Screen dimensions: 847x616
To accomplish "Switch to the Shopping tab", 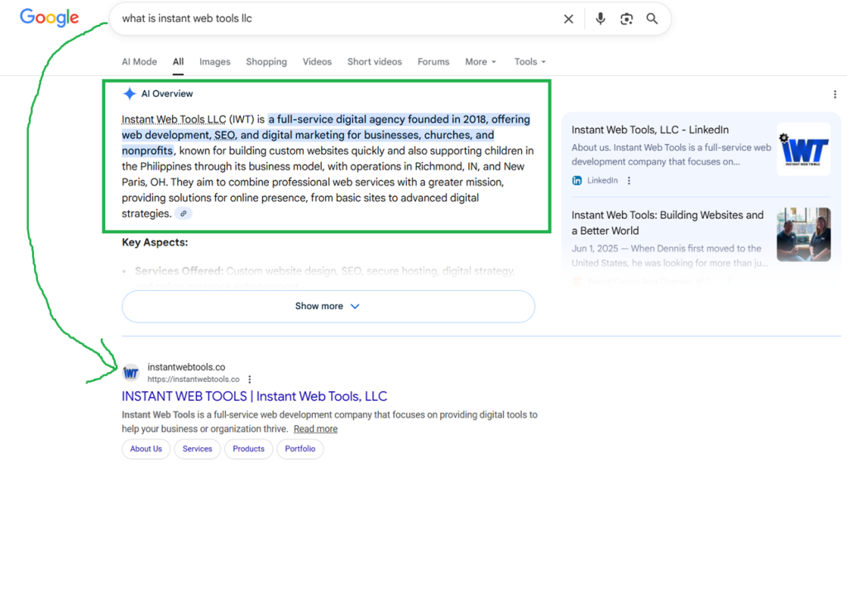I will [266, 61].
